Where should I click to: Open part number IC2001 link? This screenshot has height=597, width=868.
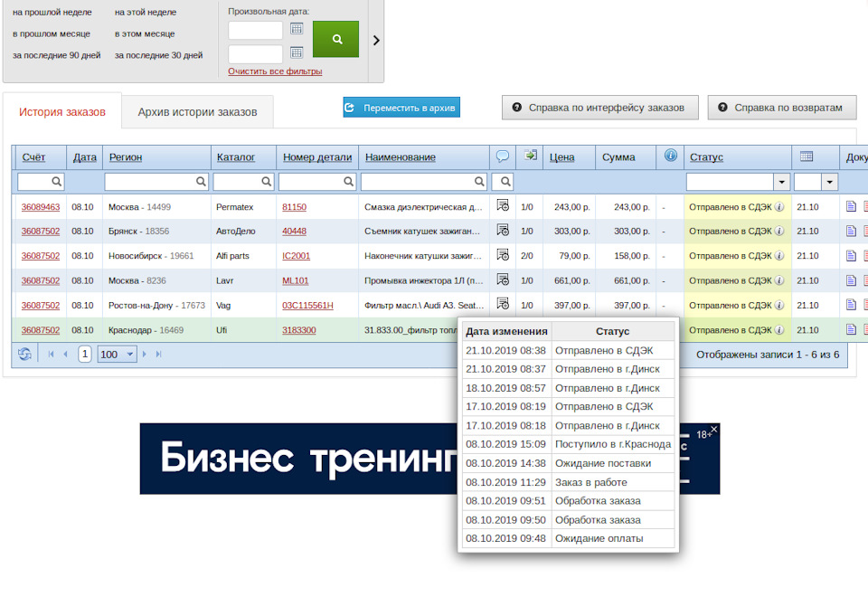[297, 256]
